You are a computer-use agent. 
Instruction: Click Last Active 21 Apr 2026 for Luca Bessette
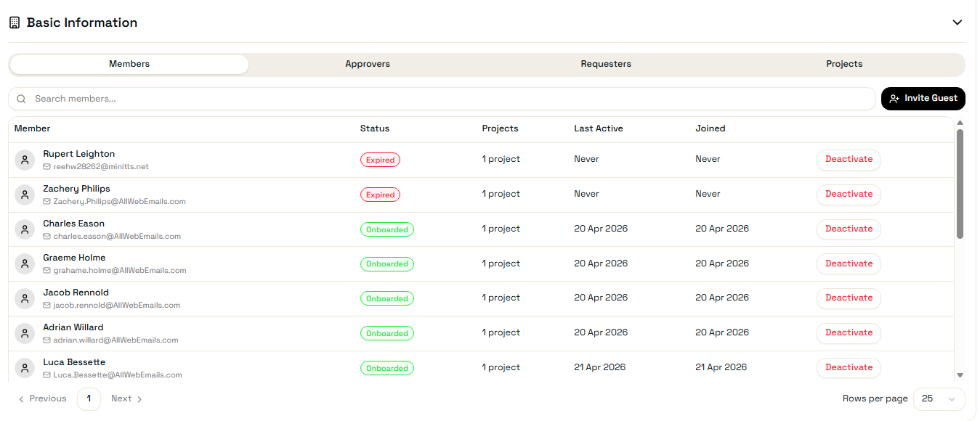coord(599,367)
